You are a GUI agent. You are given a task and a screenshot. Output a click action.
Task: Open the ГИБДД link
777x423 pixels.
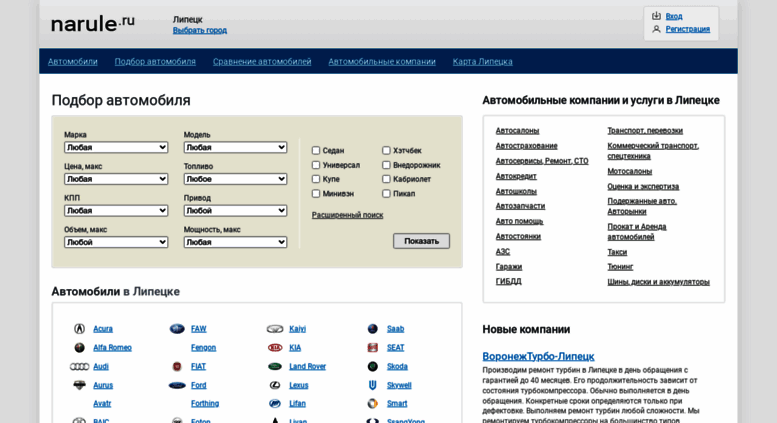coord(509,281)
